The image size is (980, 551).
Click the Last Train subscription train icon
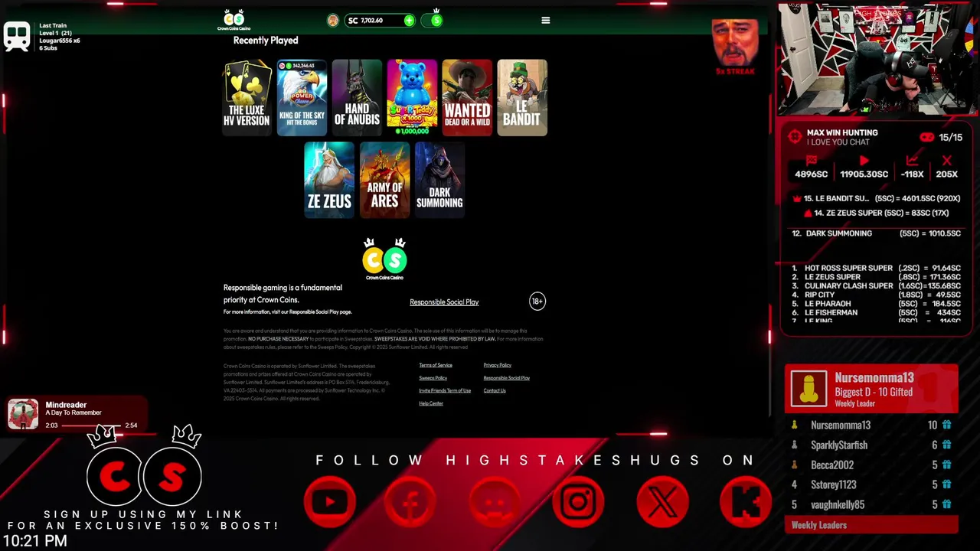pos(17,36)
